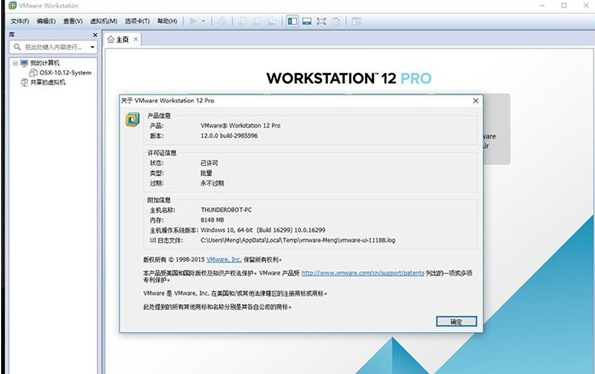Close the 关于 VMware Workstation 12 Pro dialog

click(x=475, y=101)
